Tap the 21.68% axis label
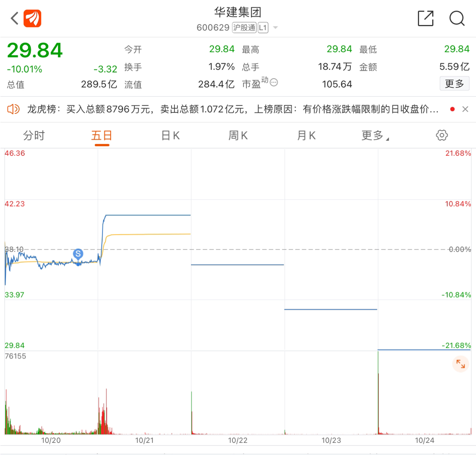 [x=458, y=153]
